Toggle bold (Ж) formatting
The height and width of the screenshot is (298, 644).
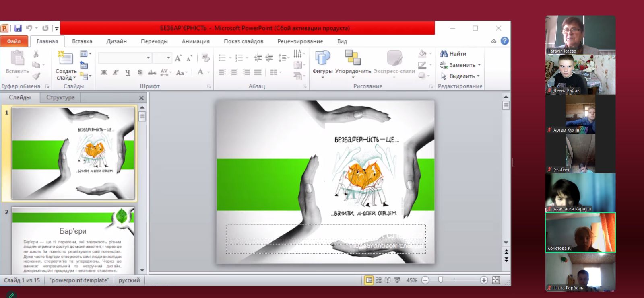(104, 72)
